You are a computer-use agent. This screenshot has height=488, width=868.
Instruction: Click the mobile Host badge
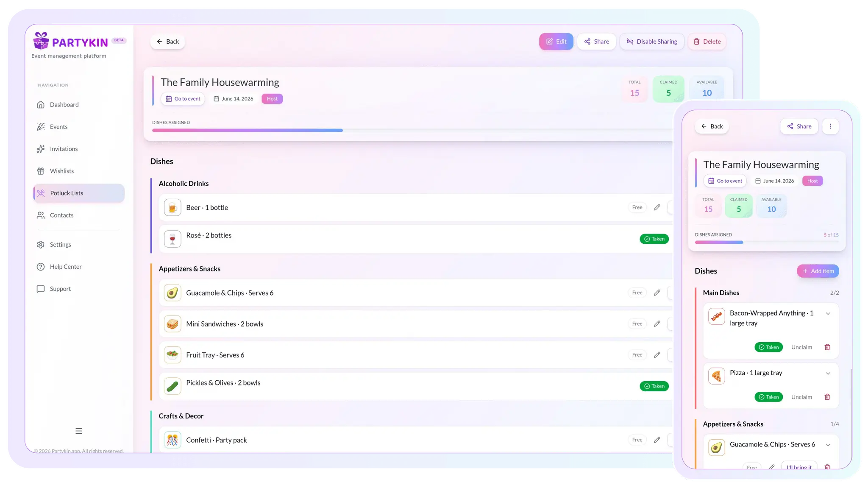pyautogui.click(x=812, y=181)
